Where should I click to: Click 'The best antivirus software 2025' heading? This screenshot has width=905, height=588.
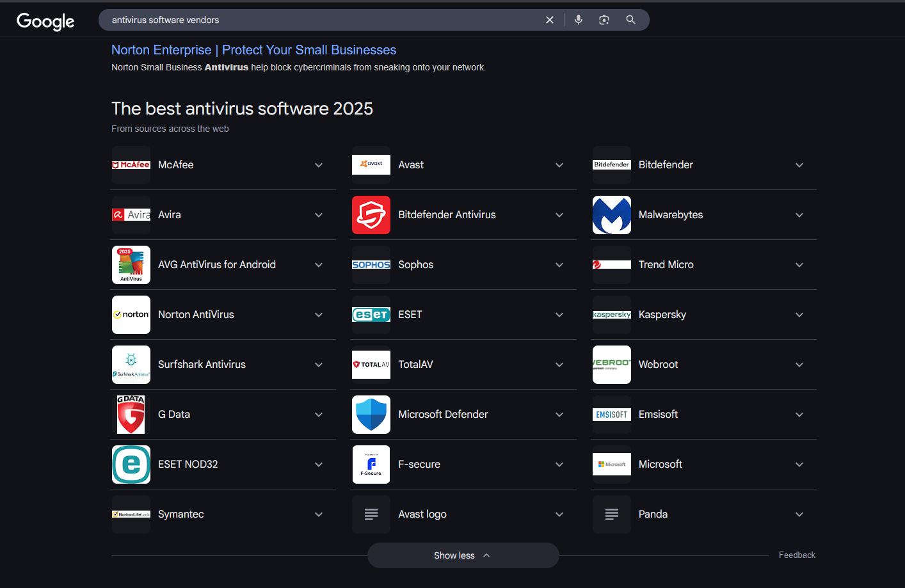pos(242,109)
